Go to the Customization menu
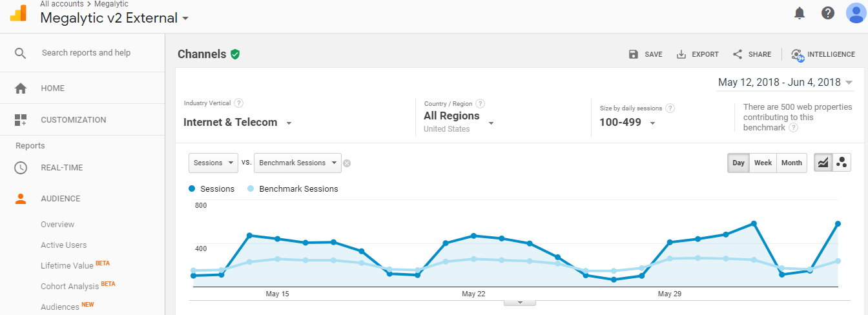The image size is (868, 315). click(x=73, y=120)
